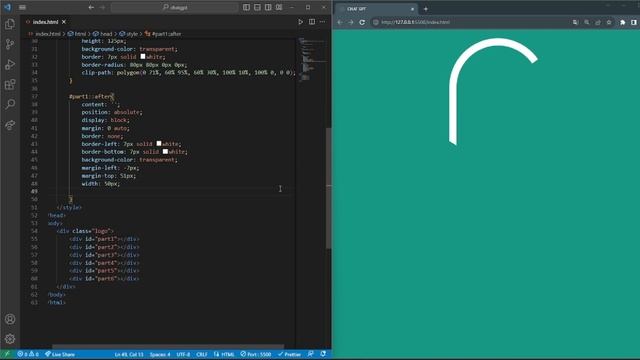Open the Accounts menu in the activity bar
Screen dimensions: 640x360
pyautogui.click(x=10, y=319)
